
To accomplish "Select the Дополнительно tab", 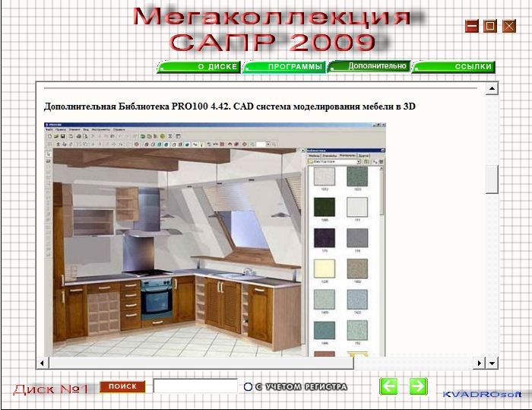I will pyautogui.click(x=369, y=66).
